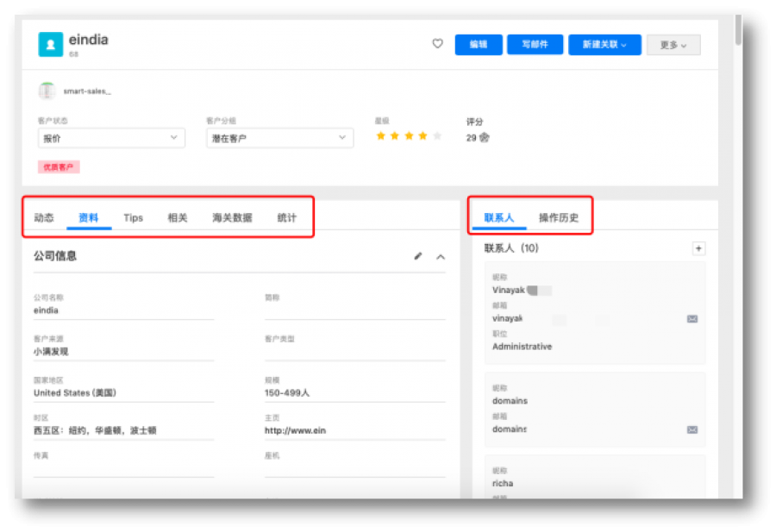Click the 评分 score value 29
Viewport: 776px width, 532px height.
(471, 138)
